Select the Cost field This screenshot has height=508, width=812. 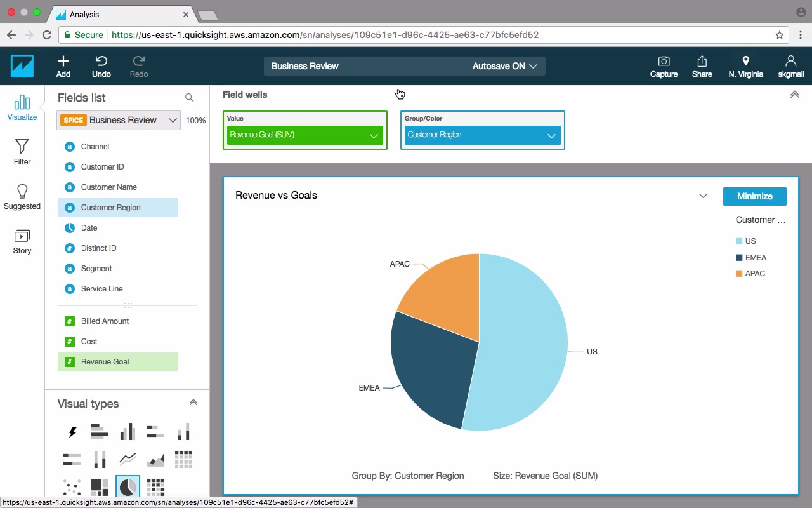click(x=118, y=342)
